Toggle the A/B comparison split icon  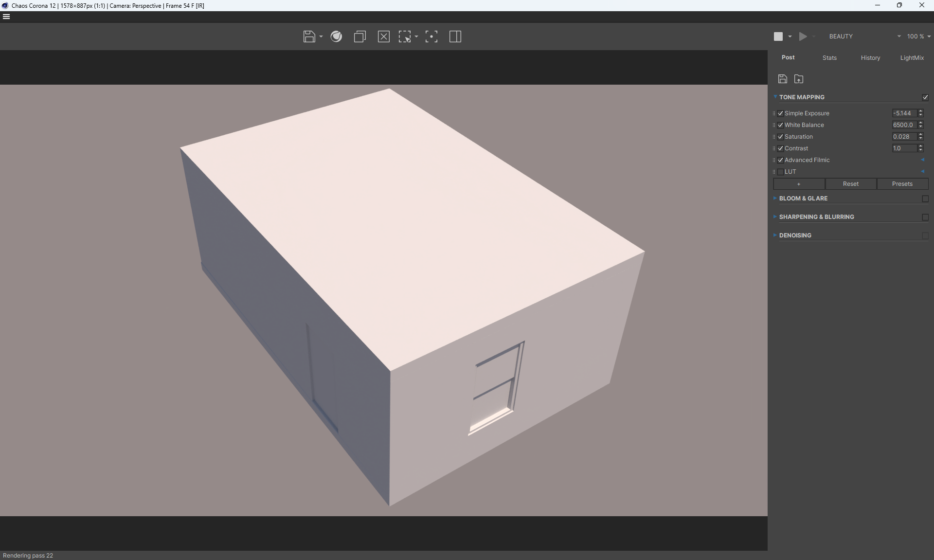[455, 36]
